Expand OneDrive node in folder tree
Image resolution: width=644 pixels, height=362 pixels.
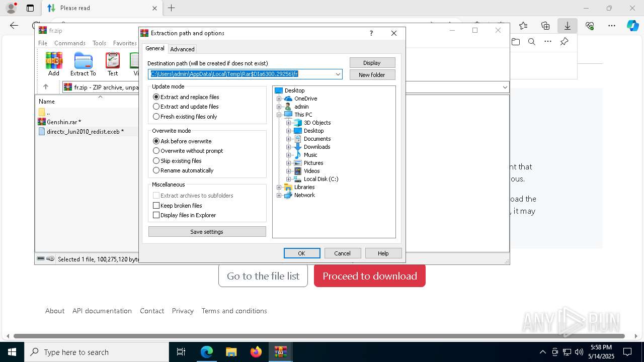click(x=279, y=99)
